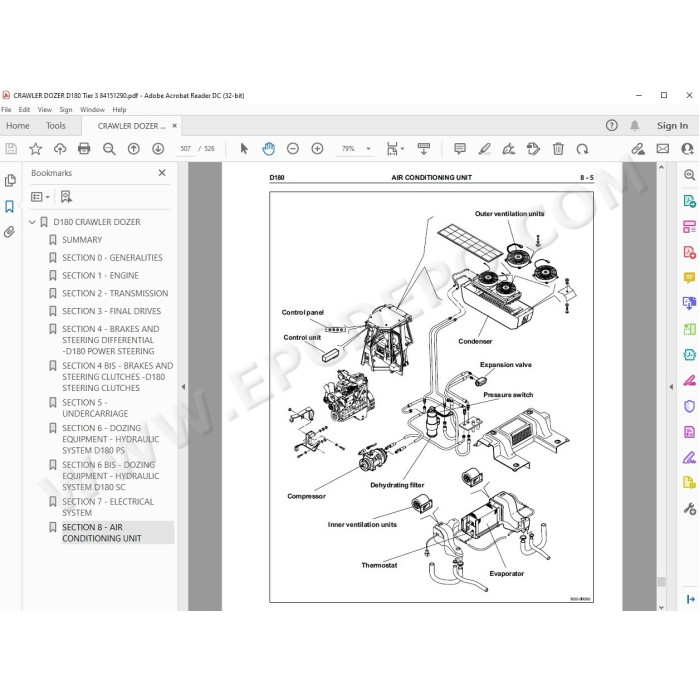Go to previous page arrow

coord(133,149)
